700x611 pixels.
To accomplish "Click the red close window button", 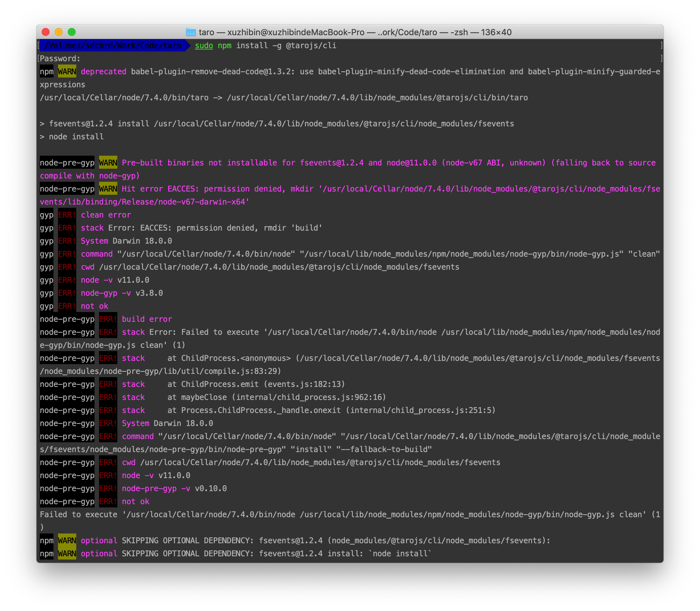I will point(46,32).
